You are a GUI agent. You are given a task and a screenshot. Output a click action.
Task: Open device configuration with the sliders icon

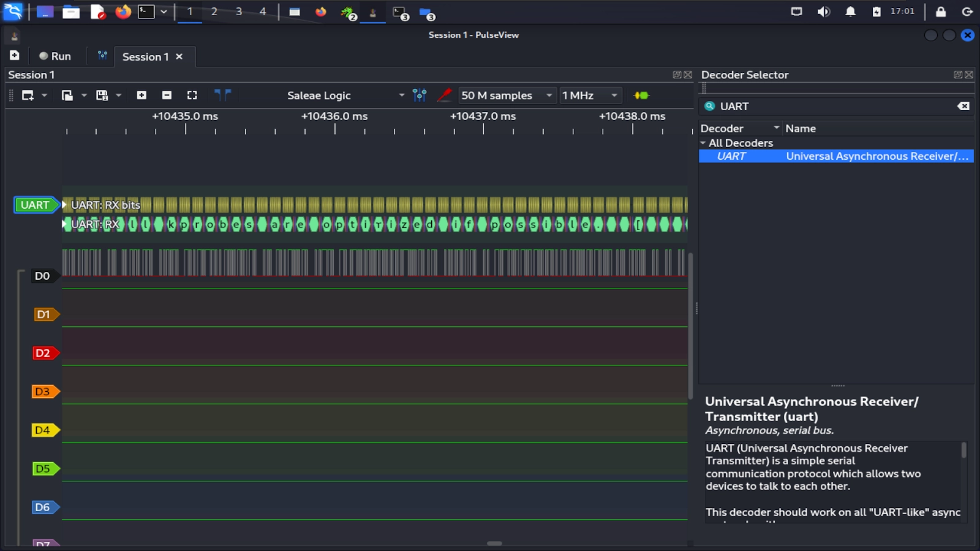point(419,95)
